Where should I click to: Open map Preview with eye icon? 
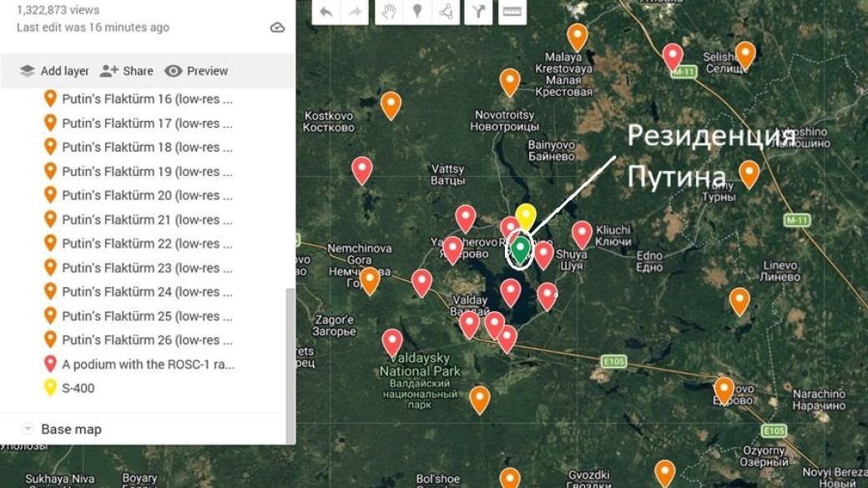pos(196,71)
